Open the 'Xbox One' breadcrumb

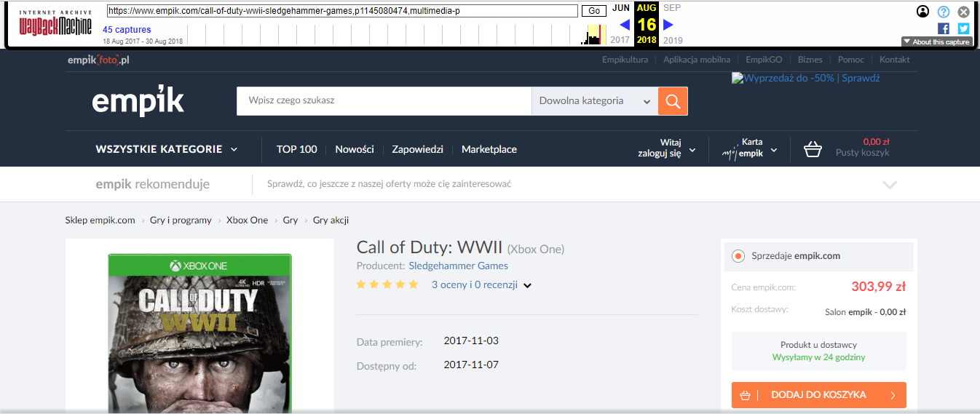click(x=248, y=220)
